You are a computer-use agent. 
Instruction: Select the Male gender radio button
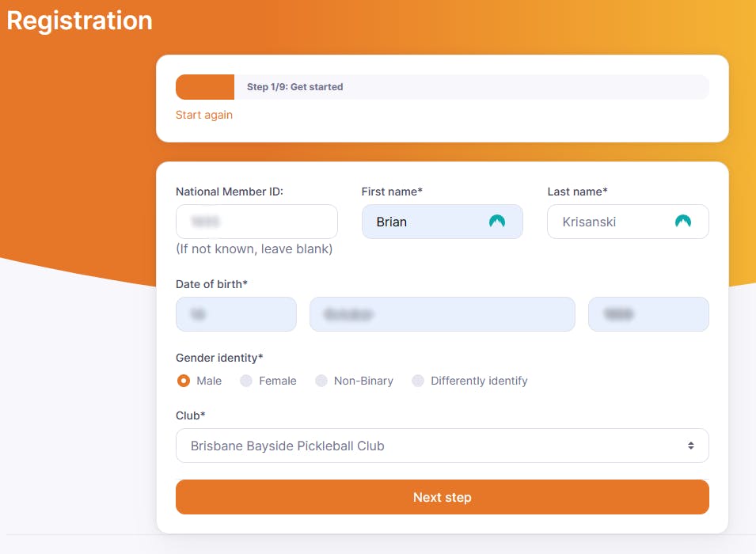coord(184,381)
